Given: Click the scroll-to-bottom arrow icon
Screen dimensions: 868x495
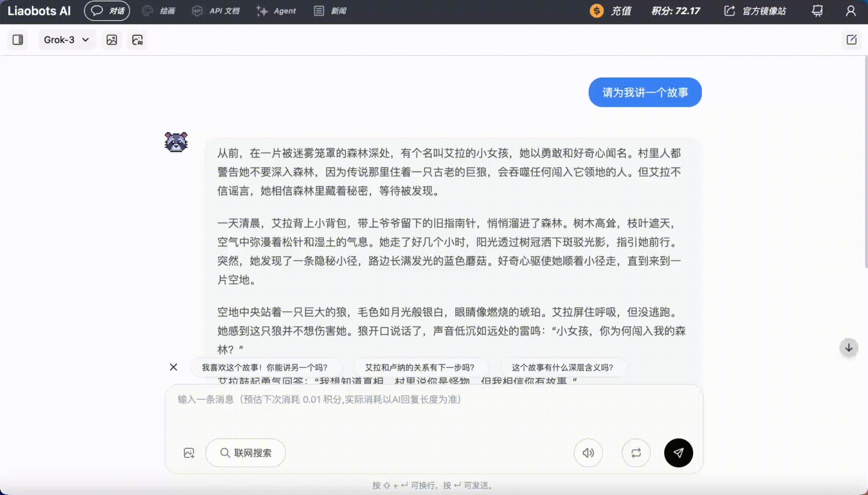Looking at the screenshot, I should click(x=848, y=348).
